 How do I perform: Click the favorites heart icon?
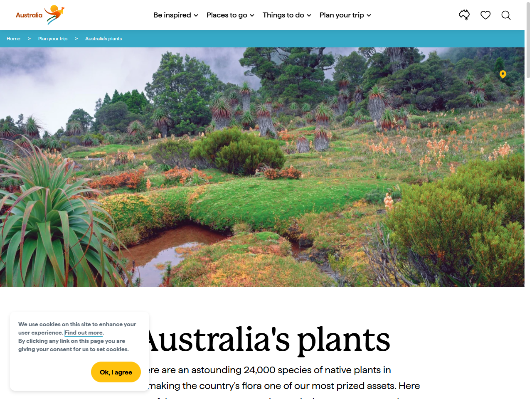485,15
